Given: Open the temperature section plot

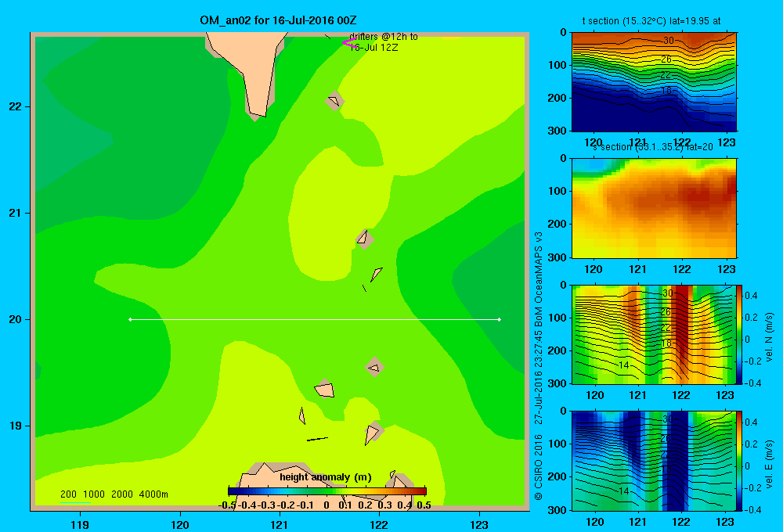Looking at the screenshot, I should pos(654,82).
